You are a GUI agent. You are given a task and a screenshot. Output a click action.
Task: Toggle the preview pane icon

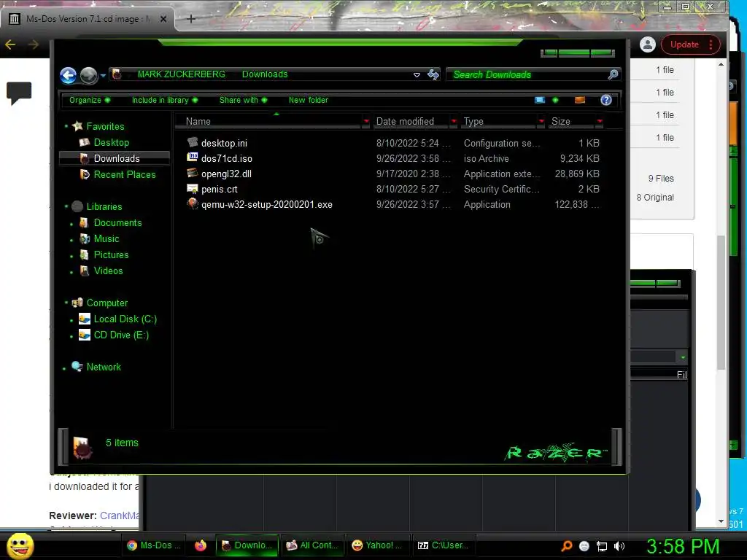tap(580, 100)
